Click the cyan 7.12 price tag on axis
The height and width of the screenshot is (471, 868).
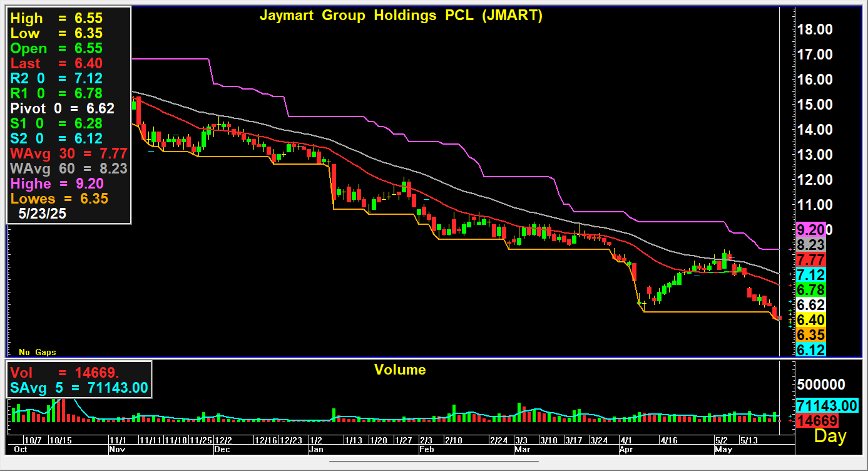[x=811, y=274]
